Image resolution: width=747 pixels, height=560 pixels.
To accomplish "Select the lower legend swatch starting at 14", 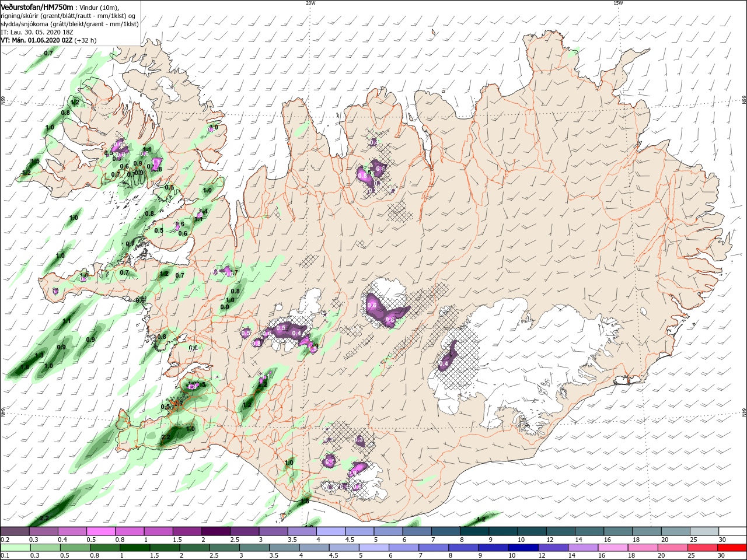I will tap(582, 548).
